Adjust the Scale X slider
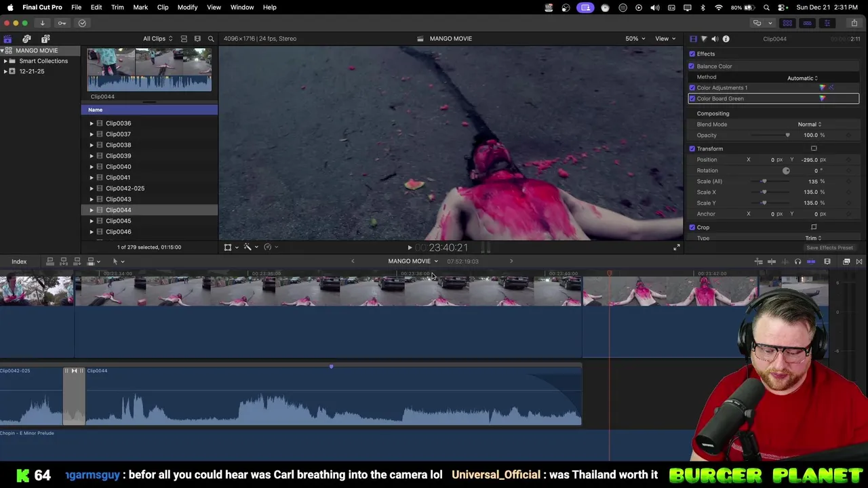Screen dimensions: 868x488 coord(764,192)
